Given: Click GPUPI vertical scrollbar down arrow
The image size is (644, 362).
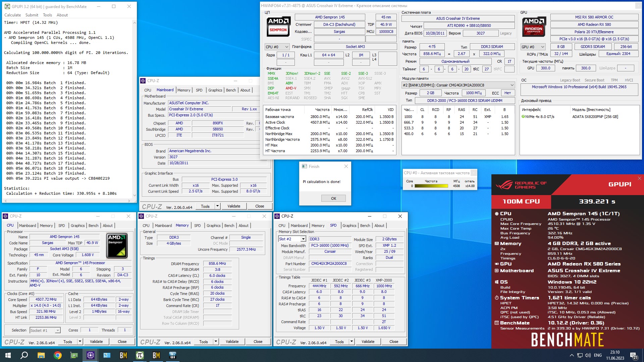Looking at the screenshot, I should (135, 195).
